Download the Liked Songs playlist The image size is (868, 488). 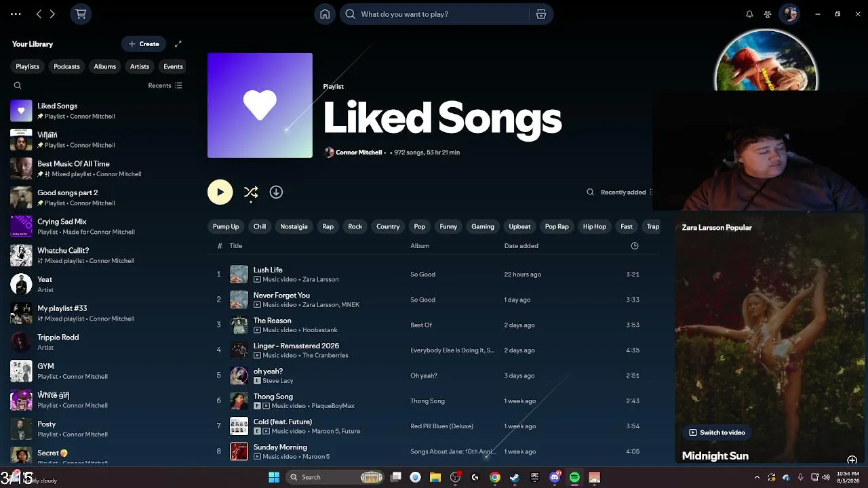coord(276,192)
